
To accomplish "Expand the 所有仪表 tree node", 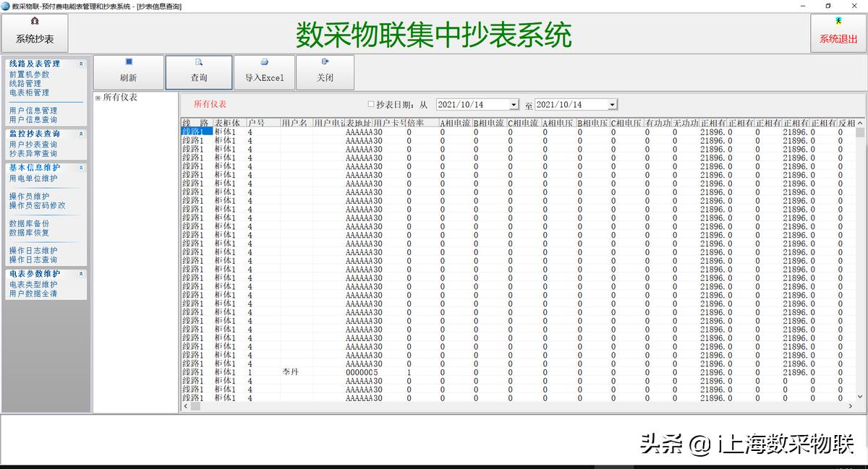I will pos(98,98).
